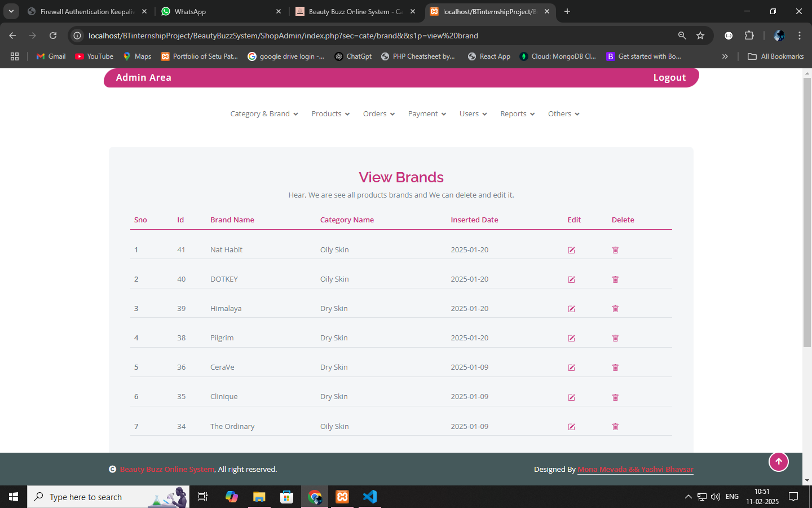
Task: Switch to Beauty Buzz Online System tab
Action: 355,11
